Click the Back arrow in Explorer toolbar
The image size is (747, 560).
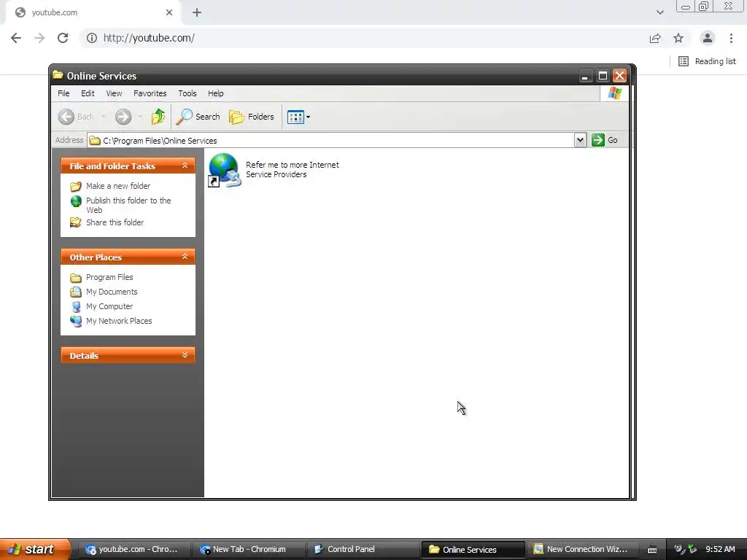(x=66, y=117)
